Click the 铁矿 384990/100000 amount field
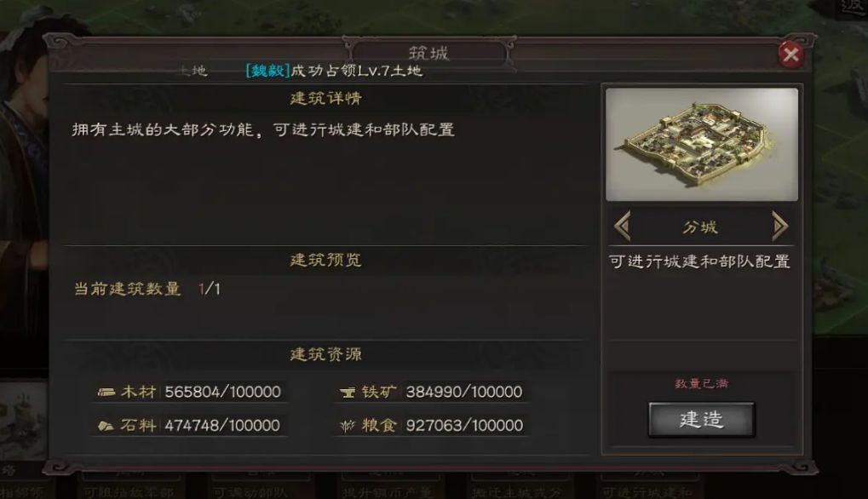 pos(464,392)
